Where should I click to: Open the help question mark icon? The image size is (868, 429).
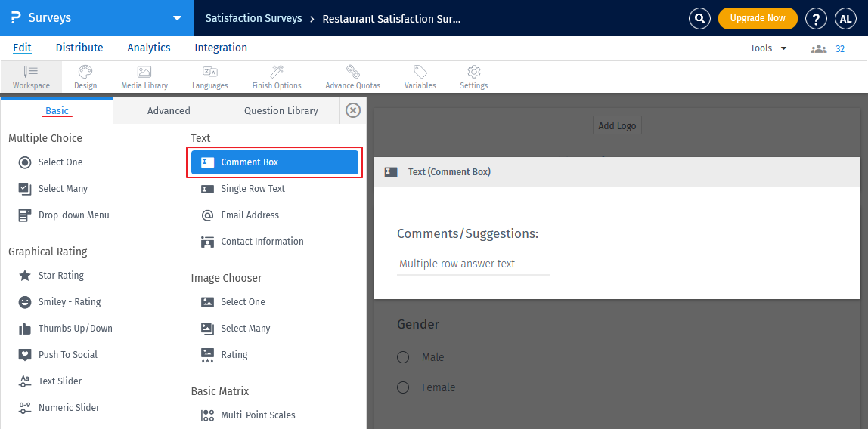click(x=816, y=18)
